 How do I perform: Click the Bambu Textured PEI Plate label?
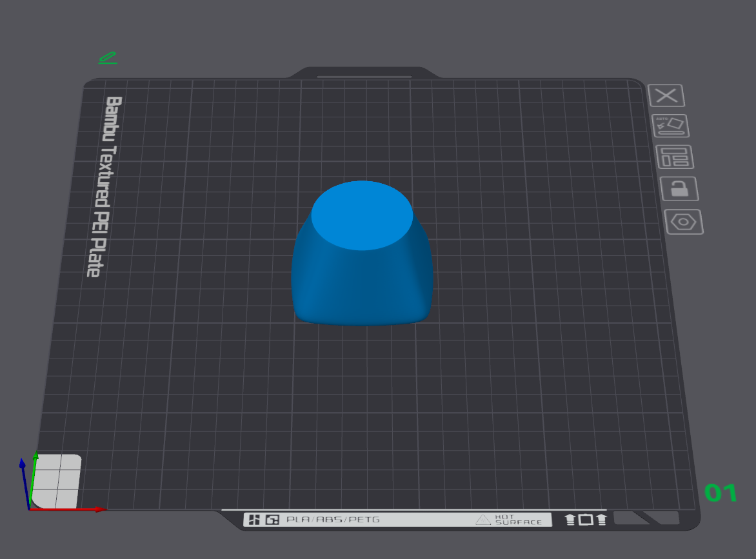[104, 187]
